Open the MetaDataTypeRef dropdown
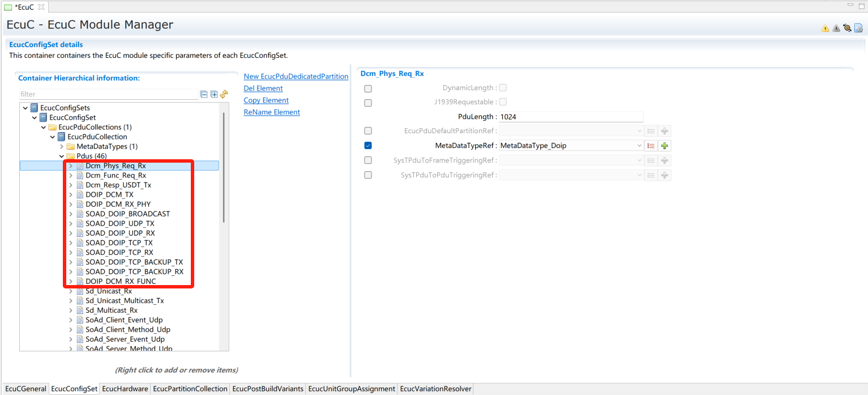 coord(639,146)
